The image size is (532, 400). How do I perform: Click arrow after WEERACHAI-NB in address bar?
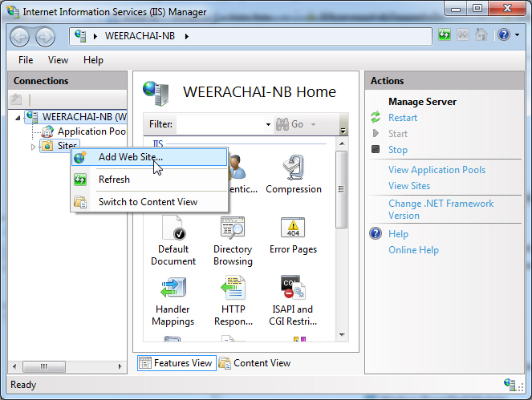(187, 36)
